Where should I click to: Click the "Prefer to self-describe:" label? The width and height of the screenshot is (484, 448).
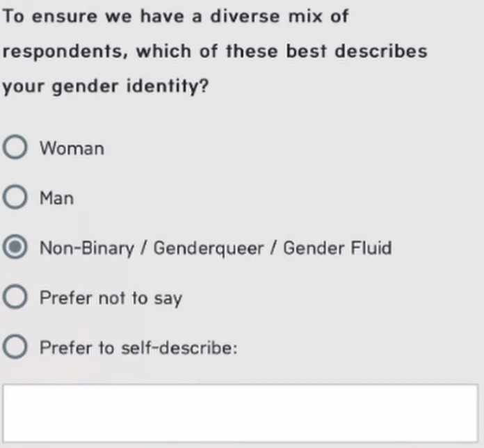coord(138,348)
